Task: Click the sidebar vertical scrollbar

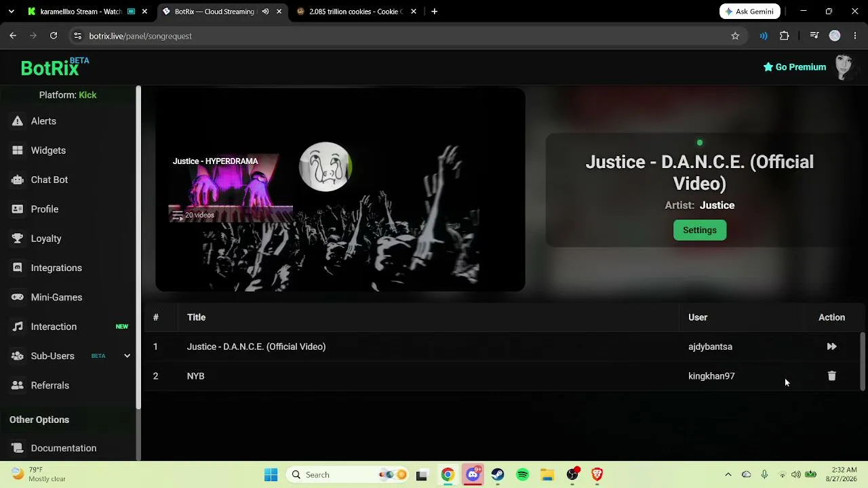Action: 138,247
